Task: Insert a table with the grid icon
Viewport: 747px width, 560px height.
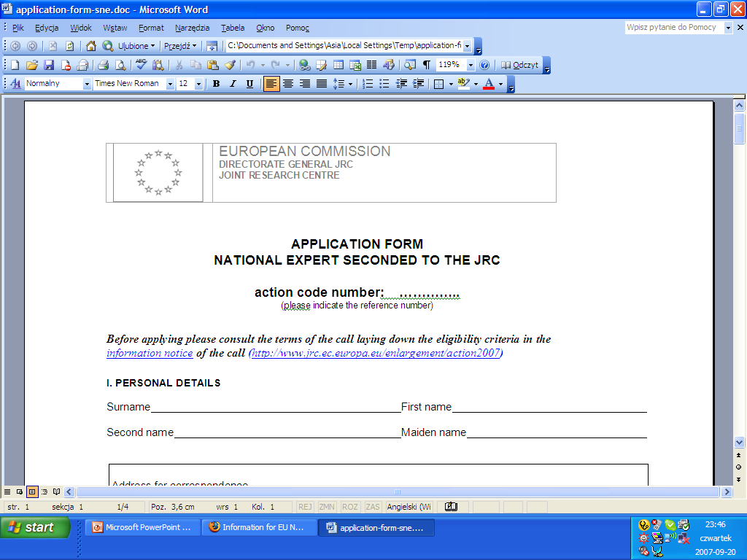Action: pyautogui.click(x=338, y=65)
